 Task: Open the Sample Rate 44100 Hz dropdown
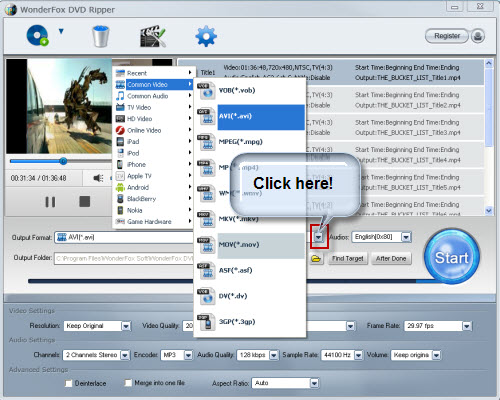(358, 355)
